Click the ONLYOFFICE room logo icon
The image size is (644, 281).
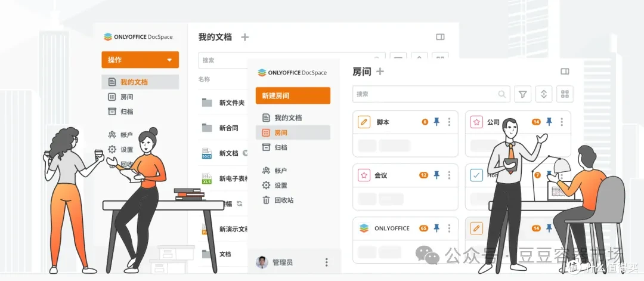pyautogui.click(x=364, y=228)
